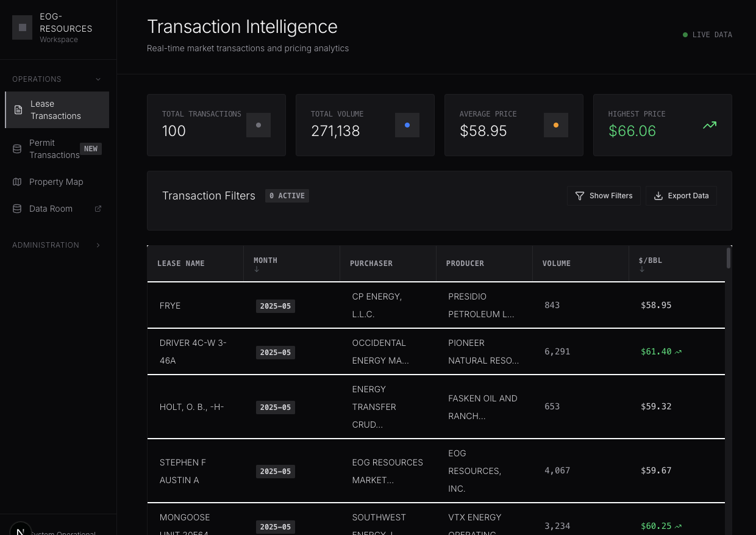Expand the ADMINISTRATION section
The height and width of the screenshot is (535, 756).
tap(98, 245)
